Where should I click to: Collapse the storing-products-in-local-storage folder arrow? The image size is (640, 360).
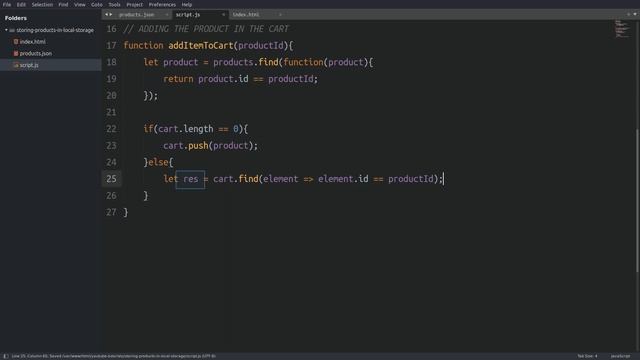point(6,30)
